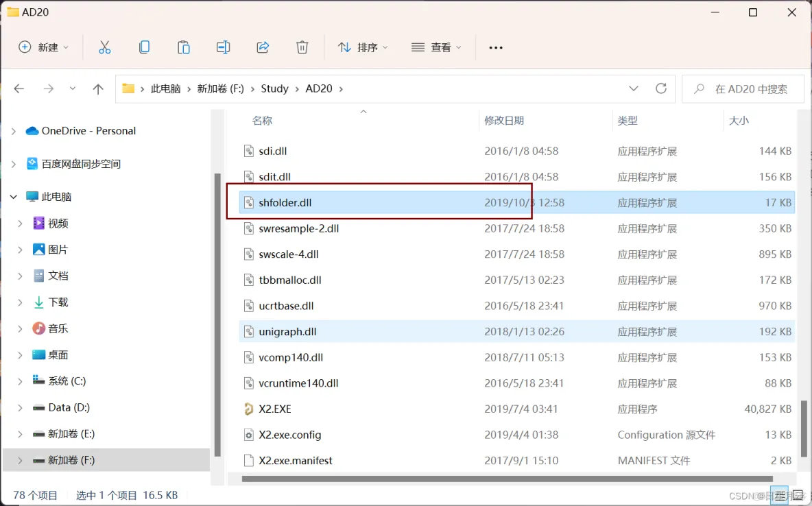This screenshot has height=506, width=812.
Task: Click Study in the address breadcrumb
Action: pyautogui.click(x=274, y=88)
